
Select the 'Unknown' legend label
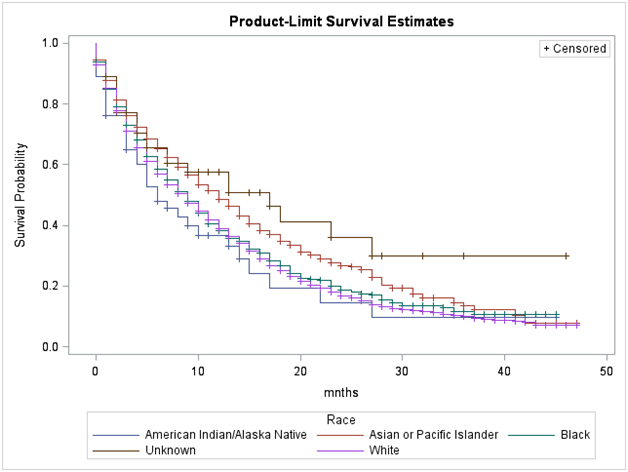pyautogui.click(x=169, y=450)
